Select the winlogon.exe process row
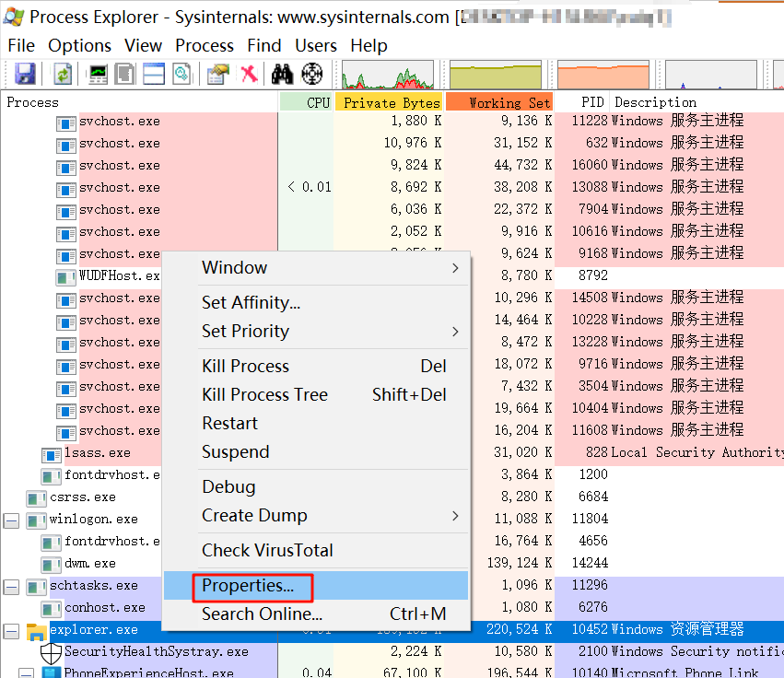The image size is (784, 678). click(392, 519)
